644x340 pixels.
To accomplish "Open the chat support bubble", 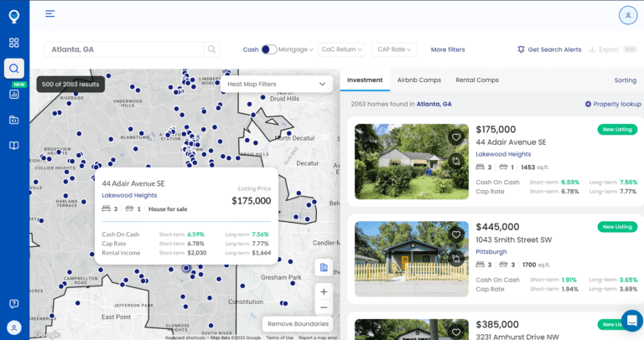I will 631,321.
